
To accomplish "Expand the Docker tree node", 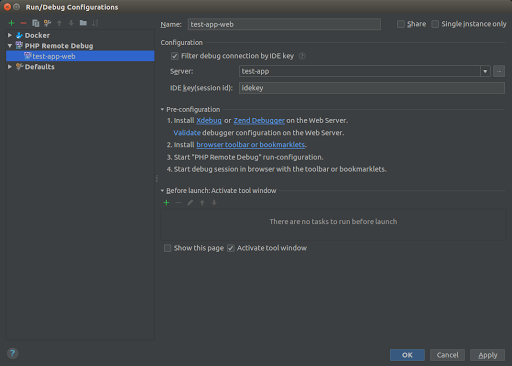I will [10, 35].
